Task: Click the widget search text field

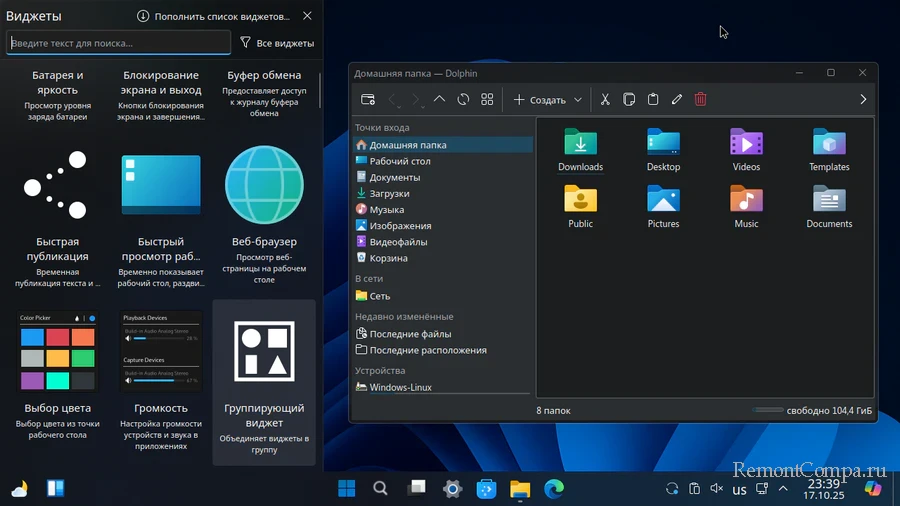Action: tap(118, 43)
